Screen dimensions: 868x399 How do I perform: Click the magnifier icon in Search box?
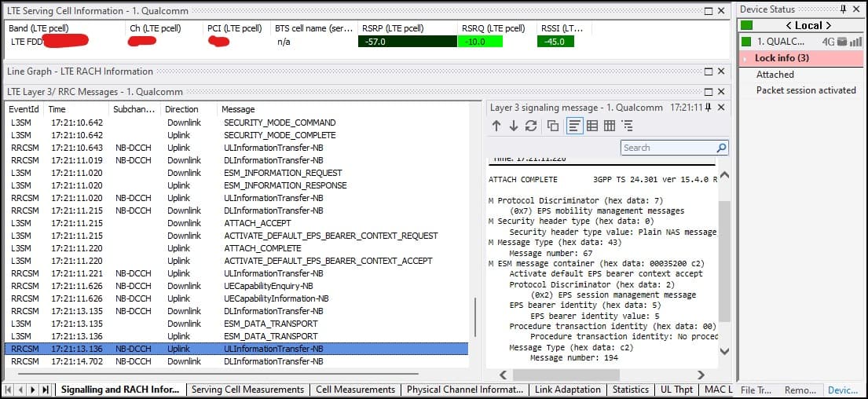tap(721, 148)
